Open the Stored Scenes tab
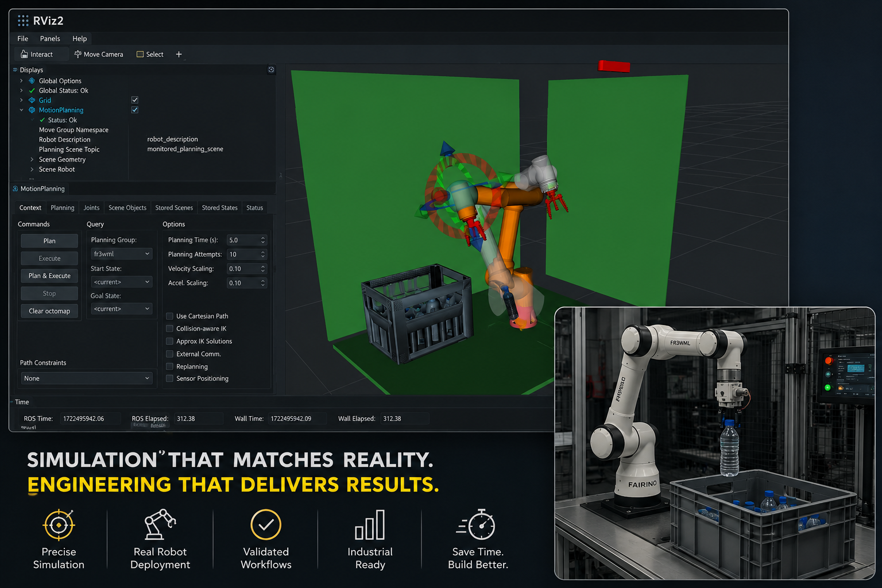Viewport: 882px width, 588px height. [174, 208]
